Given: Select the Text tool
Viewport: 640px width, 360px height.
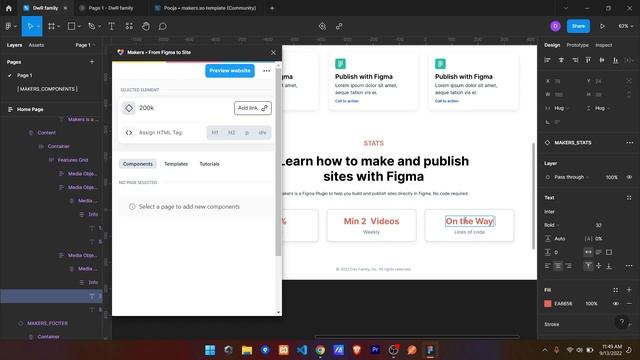Looking at the screenshot, I should (x=111, y=26).
